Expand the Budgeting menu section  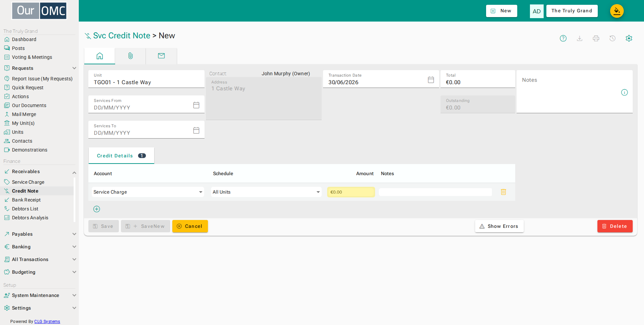click(x=40, y=272)
